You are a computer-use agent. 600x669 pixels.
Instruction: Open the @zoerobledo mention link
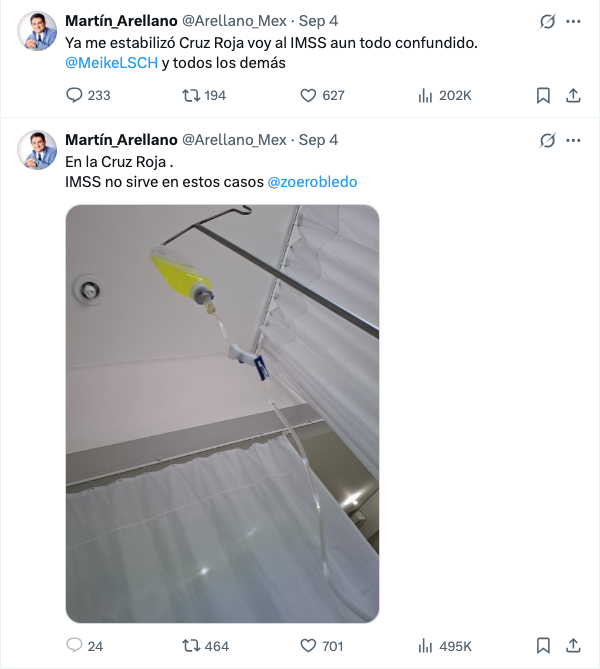[312, 182]
